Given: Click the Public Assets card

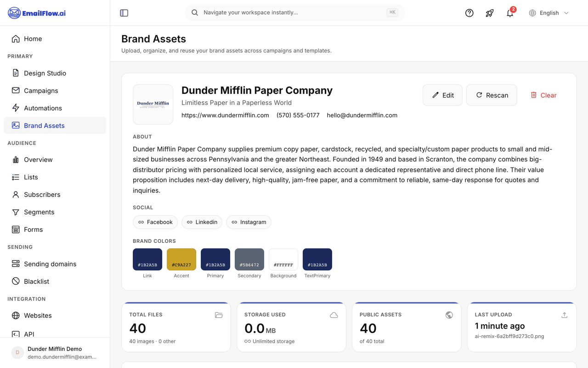Looking at the screenshot, I should click(x=407, y=327).
